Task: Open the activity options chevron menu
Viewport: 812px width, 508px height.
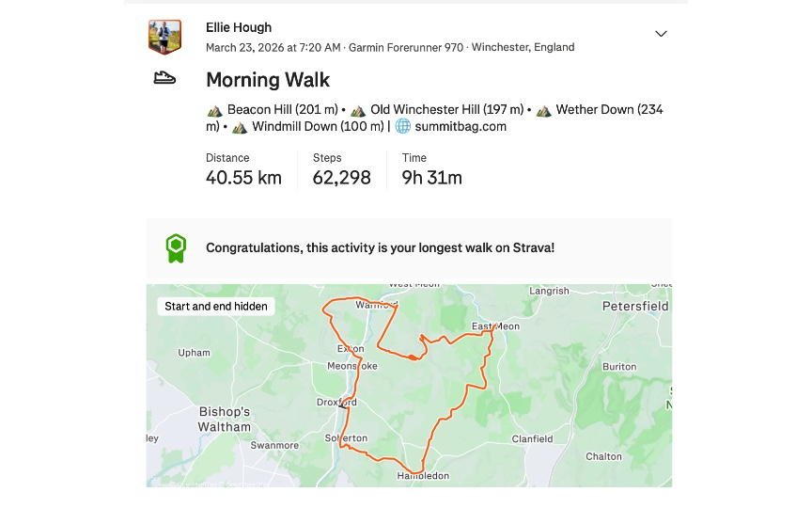Action: 661,34
